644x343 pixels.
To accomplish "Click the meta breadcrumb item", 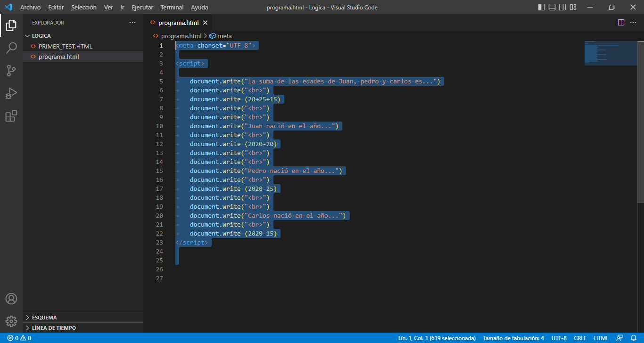I will point(224,36).
